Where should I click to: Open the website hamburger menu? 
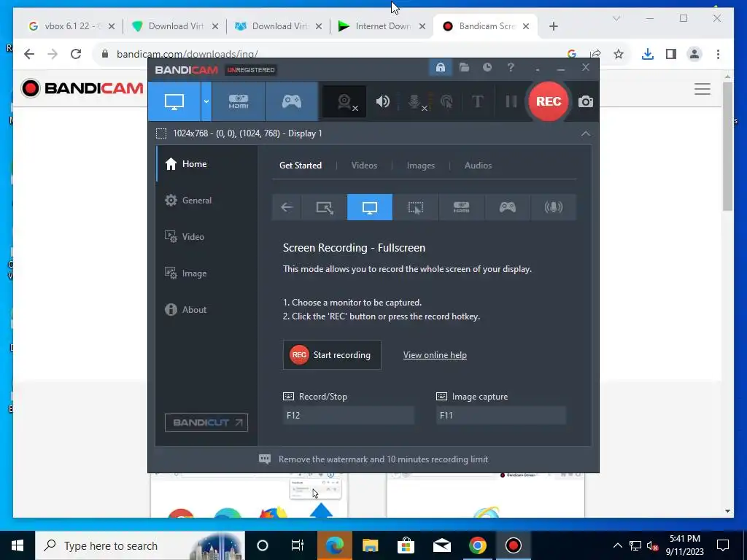(x=703, y=89)
